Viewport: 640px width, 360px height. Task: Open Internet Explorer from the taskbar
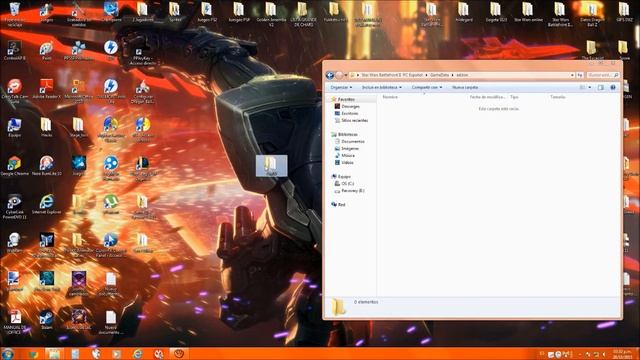coord(138,353)
